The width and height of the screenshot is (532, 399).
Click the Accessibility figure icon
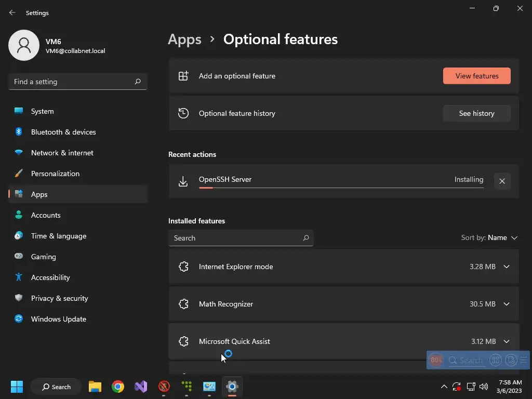(19, 277)
